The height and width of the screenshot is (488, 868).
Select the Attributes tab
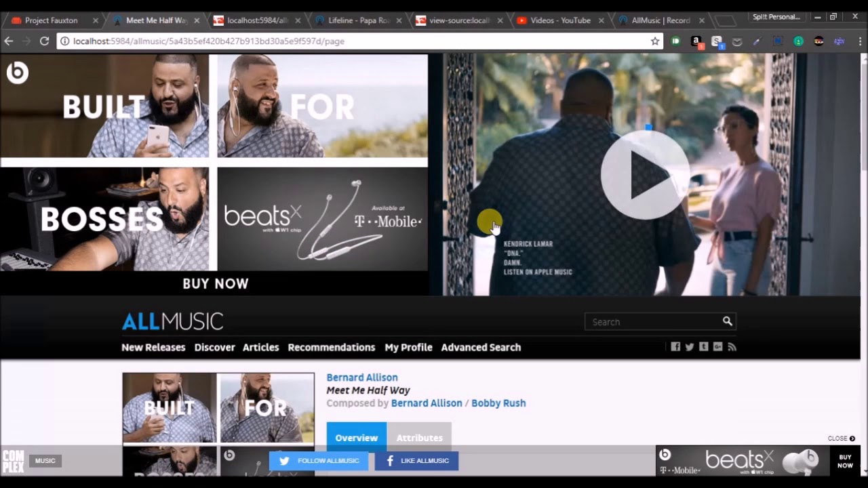(419, 437)
